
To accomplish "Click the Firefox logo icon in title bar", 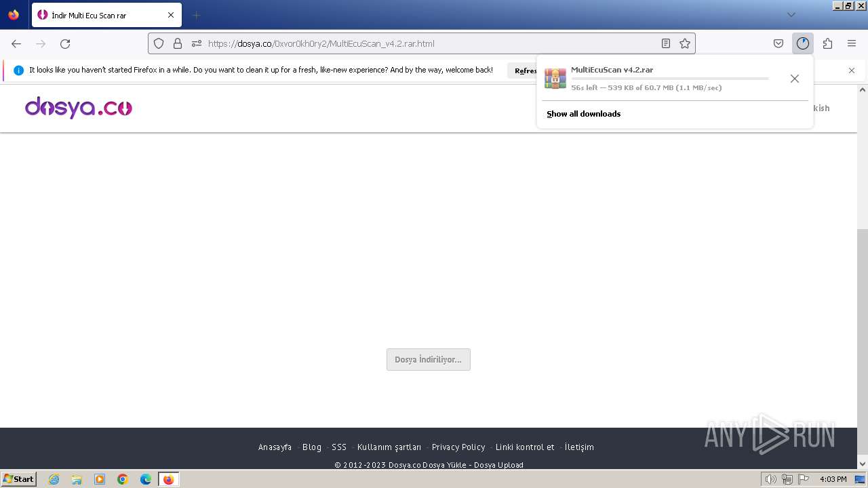I will click(14, 15).
